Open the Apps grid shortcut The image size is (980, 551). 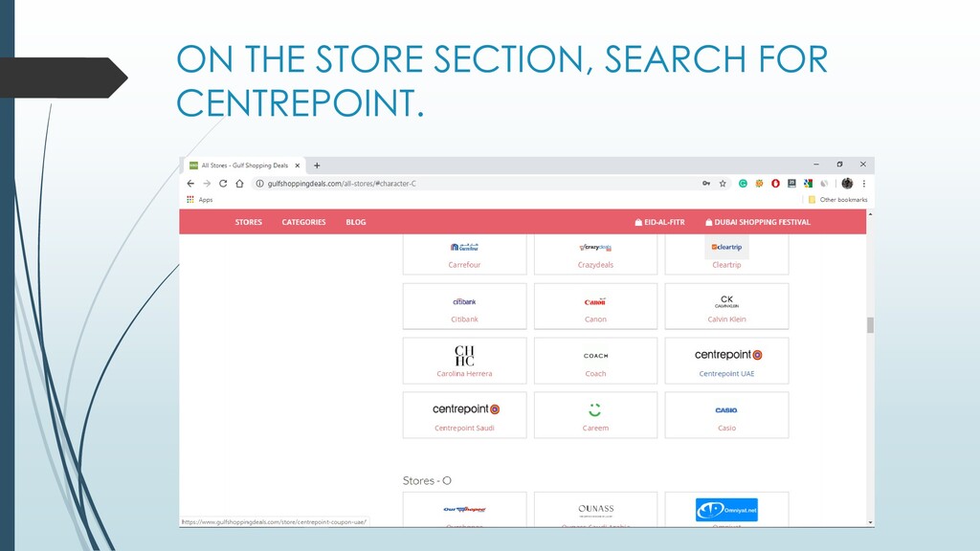click(199, 200)
